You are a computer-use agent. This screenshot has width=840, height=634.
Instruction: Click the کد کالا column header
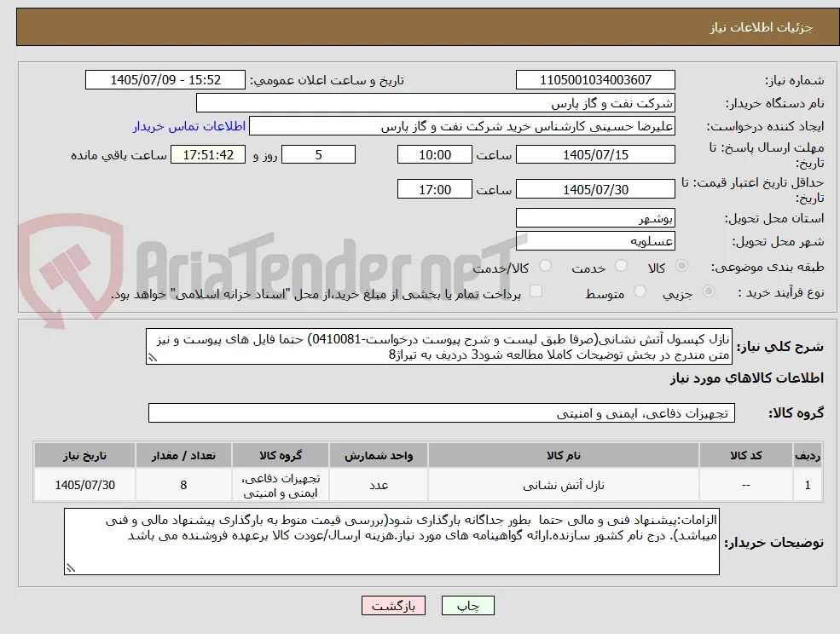[x=746, y=455]
